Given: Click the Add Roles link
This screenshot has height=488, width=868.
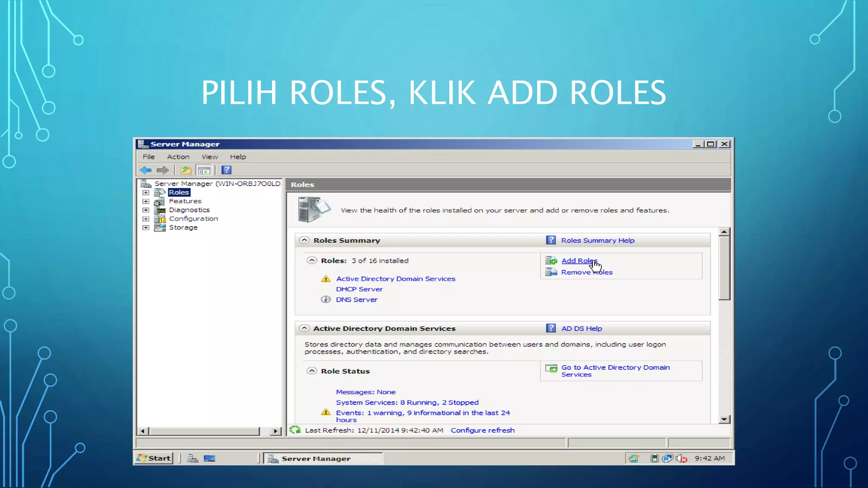Looking at the screenshot, I should (579, 261).
